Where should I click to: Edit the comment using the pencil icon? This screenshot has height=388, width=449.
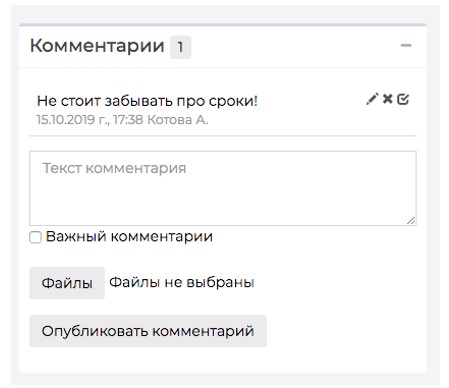tap(372, 99)
